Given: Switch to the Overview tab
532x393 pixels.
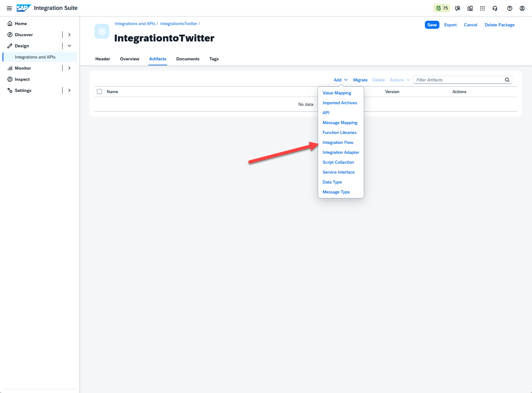Looking at the screenshot, I should point(129,59).
